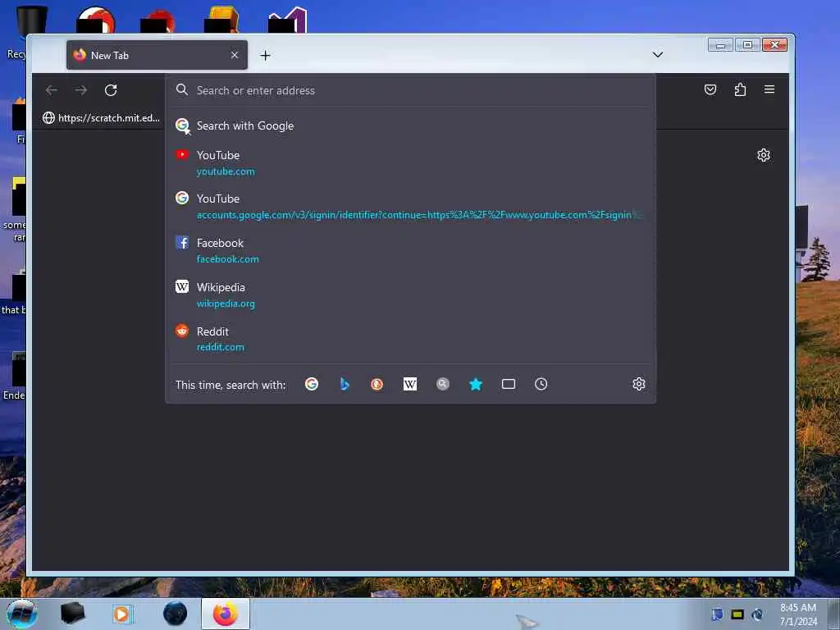840x630 pixels.
Task: Select the New Tab tab
Action: tap(157, 55)
